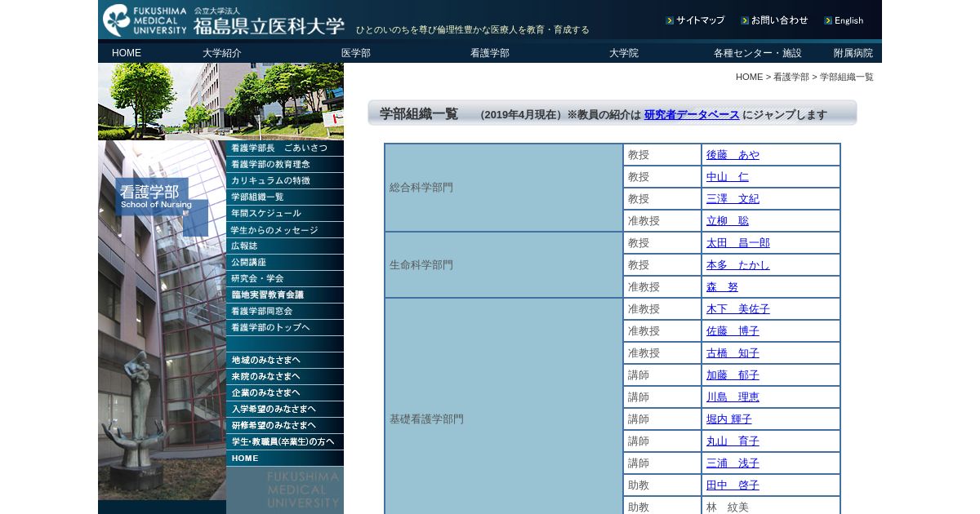Screen dimensions: 980x514
Task: Open 看護学部のトップへ in the sidebar
Action: coord(285,328)
